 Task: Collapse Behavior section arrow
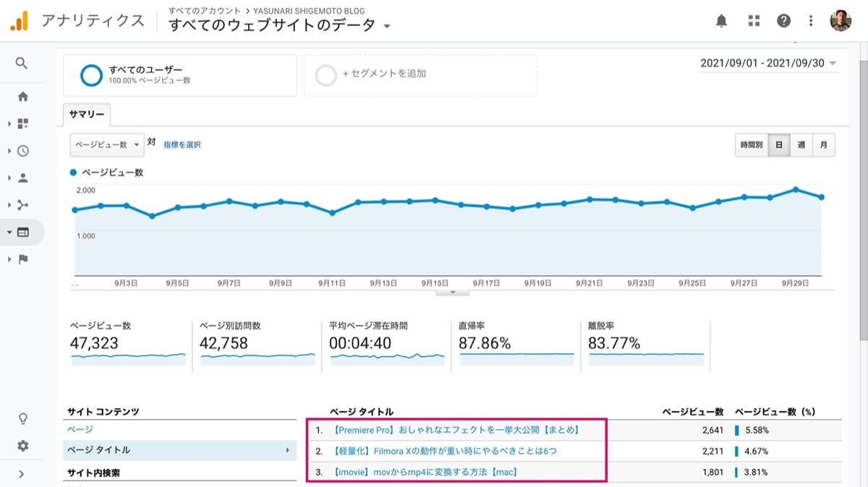(9, 232)
